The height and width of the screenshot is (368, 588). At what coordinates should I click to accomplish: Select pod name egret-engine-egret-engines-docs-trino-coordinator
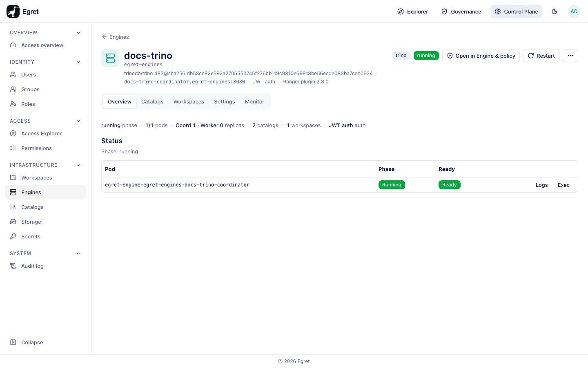[x=177, y=185]
